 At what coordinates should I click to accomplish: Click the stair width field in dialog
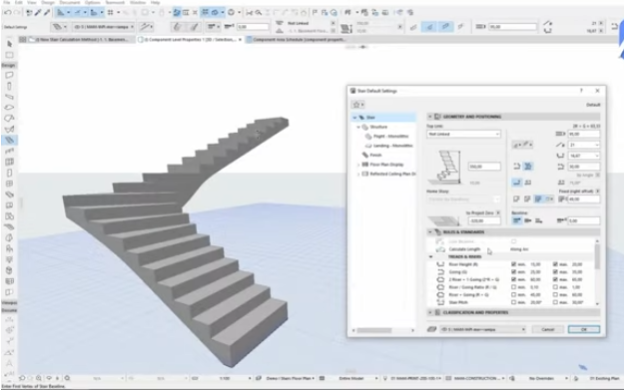584,134
